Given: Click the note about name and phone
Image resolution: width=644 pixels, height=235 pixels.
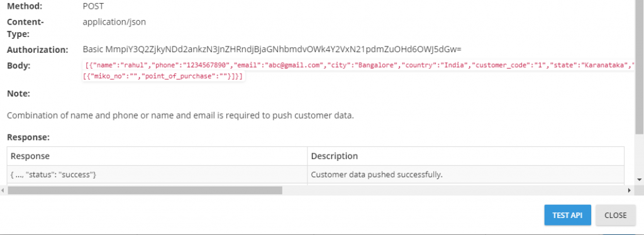Looking at the screenshot, I should (180, 116).
